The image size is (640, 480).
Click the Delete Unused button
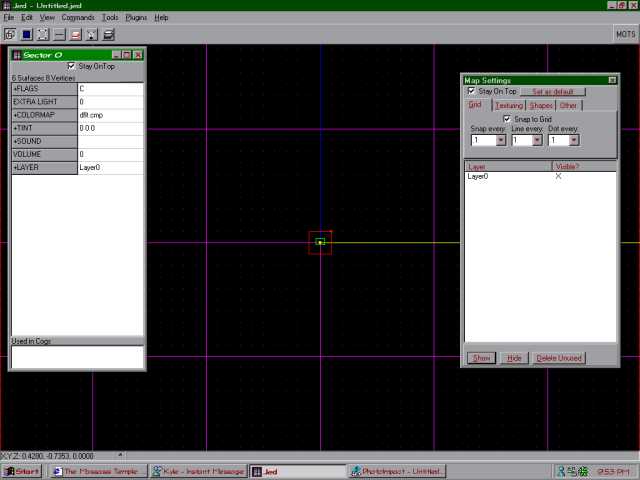tap(559, 358)
